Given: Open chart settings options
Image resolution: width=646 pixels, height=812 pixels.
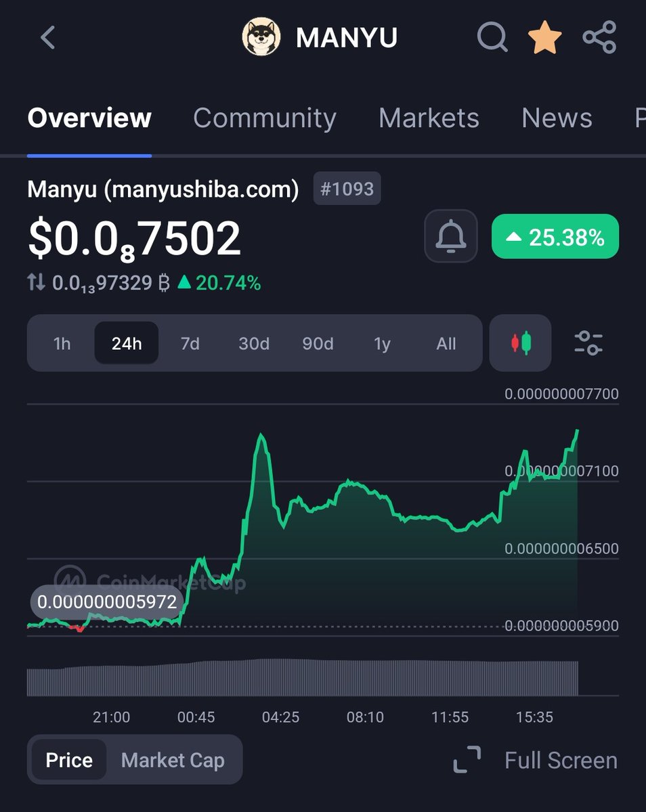Looking at the screenshot, I should point(588,343).
